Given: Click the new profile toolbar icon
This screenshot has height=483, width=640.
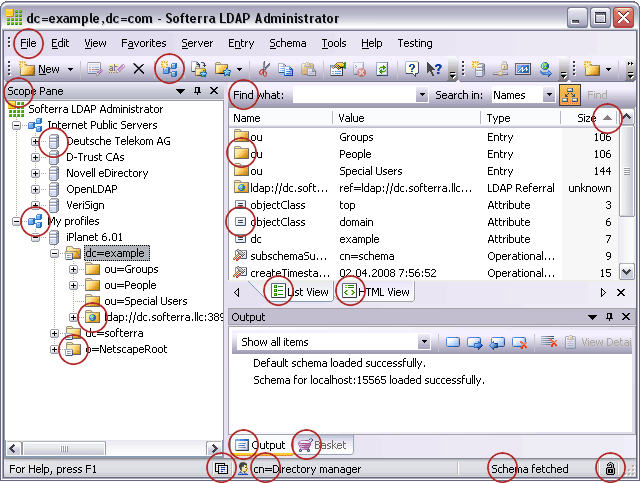Looking at the screenshot, I should click(478, 69).
